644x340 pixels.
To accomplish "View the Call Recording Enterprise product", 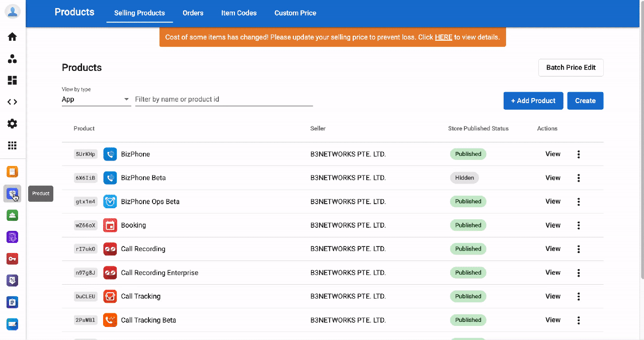I will coord(553,273).
